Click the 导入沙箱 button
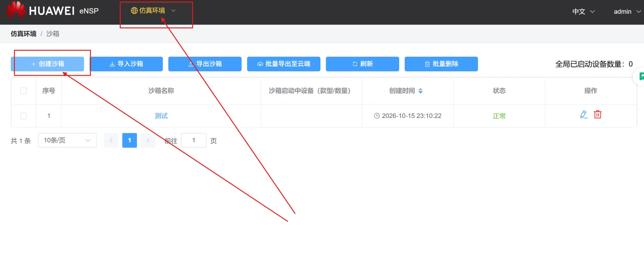 pyautogui.click(x=126, y=64)
